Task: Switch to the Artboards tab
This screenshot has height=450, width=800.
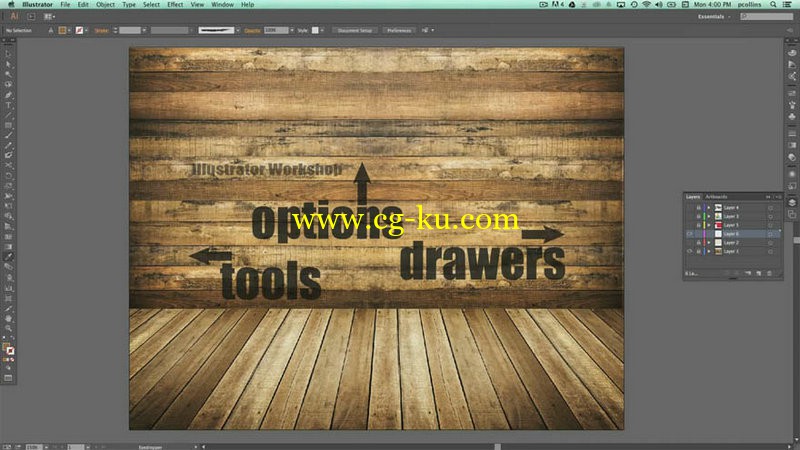Action: (716, 196)
